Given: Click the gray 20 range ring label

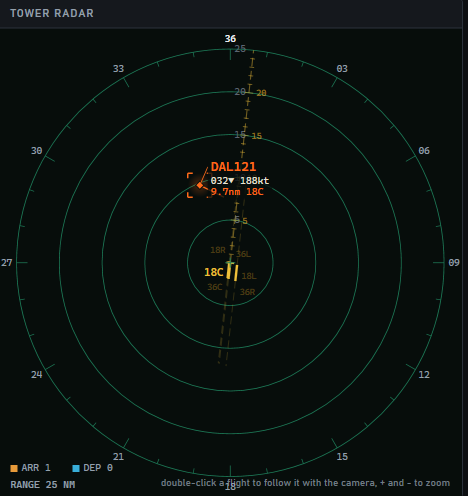Looking at the screenshot, I should tap(240, 91).
